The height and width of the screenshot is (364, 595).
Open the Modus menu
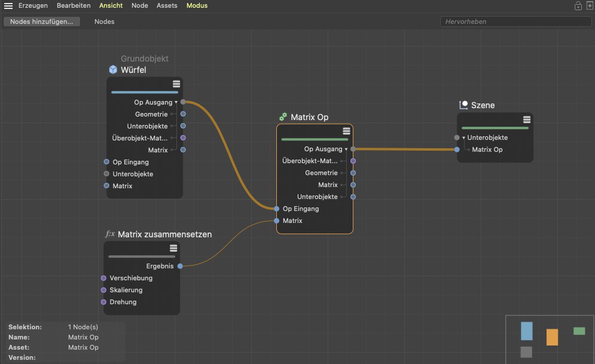197,5
